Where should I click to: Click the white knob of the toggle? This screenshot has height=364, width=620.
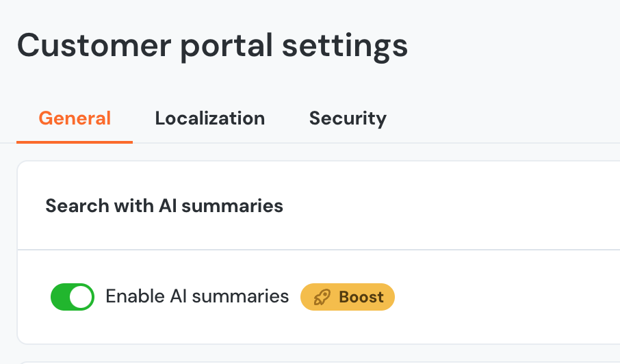[x=81, y=297]
